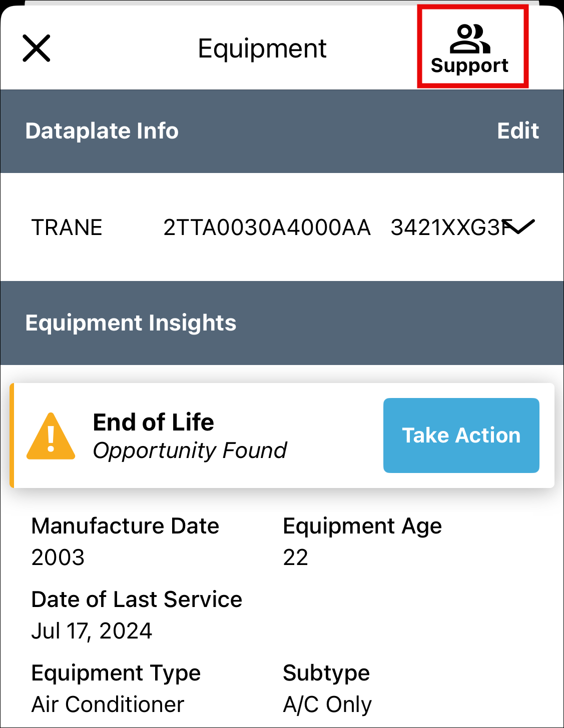The width and height of the screenshot is (564, 728).
Task: Select the Equipment Age value 22
Action: tap(295, 557)
